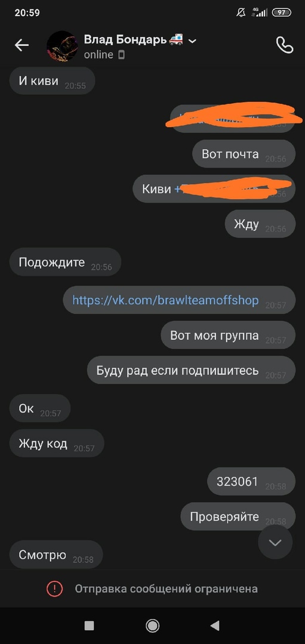The height and width of the screenshot is (644, 305).
Task: Open the vk.com/brawlteamoffshop link
Action: [x=165, y=300]
